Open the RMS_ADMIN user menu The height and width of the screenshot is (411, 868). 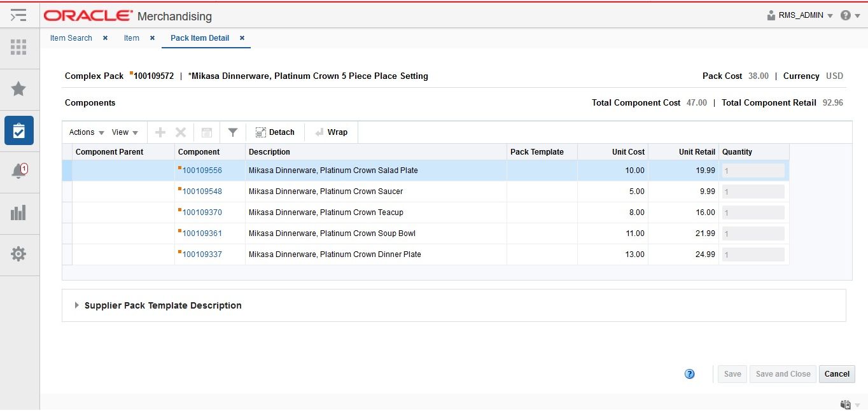point(800,15)
